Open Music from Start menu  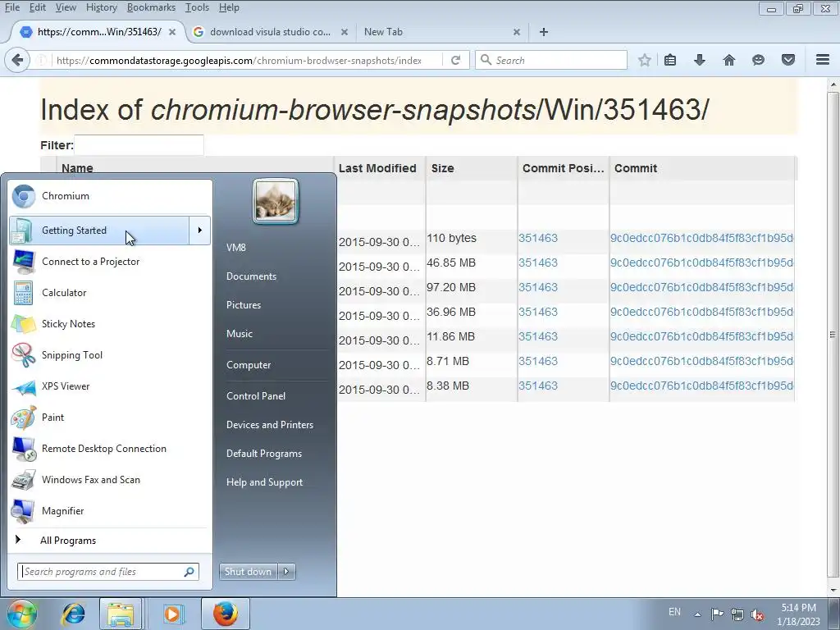[x=240, y=334]
